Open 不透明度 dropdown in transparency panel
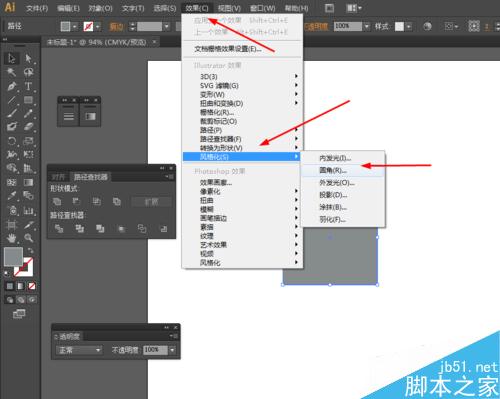 [x=172, y=350]
